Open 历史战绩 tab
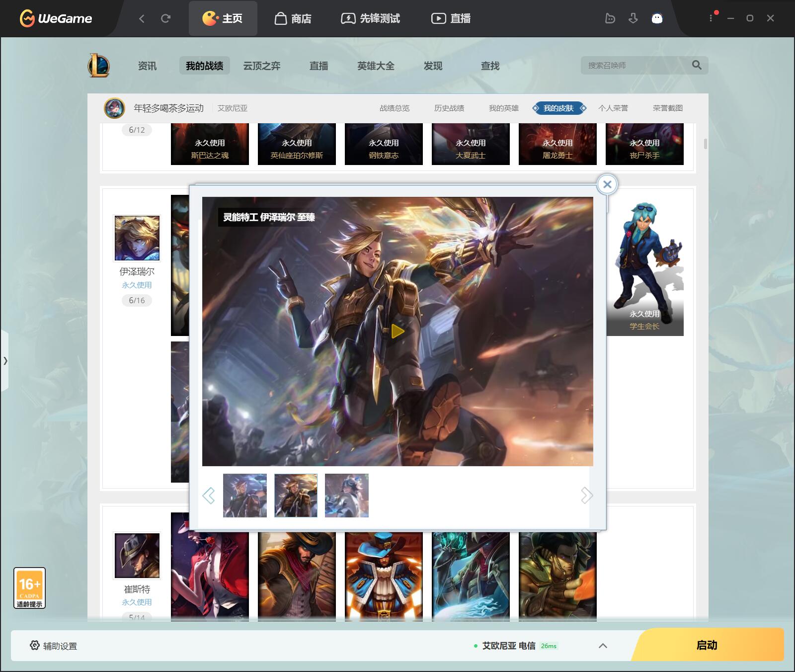This screenshot has width=795, height=672. coord(449,108)
